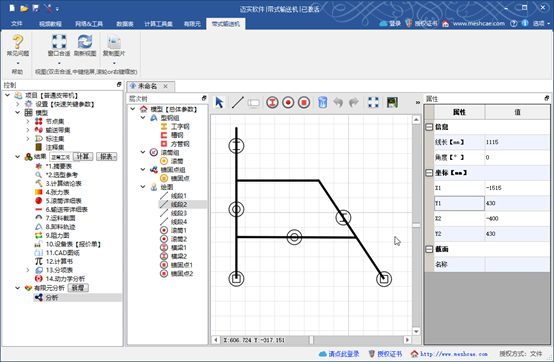Show more drawing toolbar items (»)

[x=418, y=103]
